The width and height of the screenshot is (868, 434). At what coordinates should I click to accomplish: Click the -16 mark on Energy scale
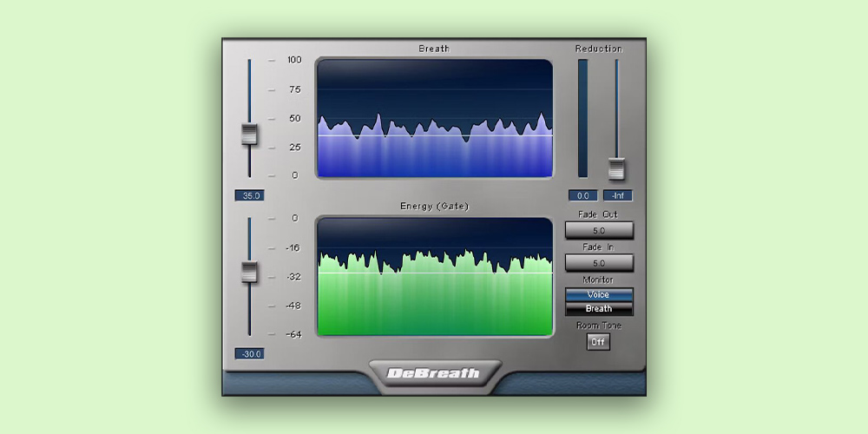tap(293, 248)
